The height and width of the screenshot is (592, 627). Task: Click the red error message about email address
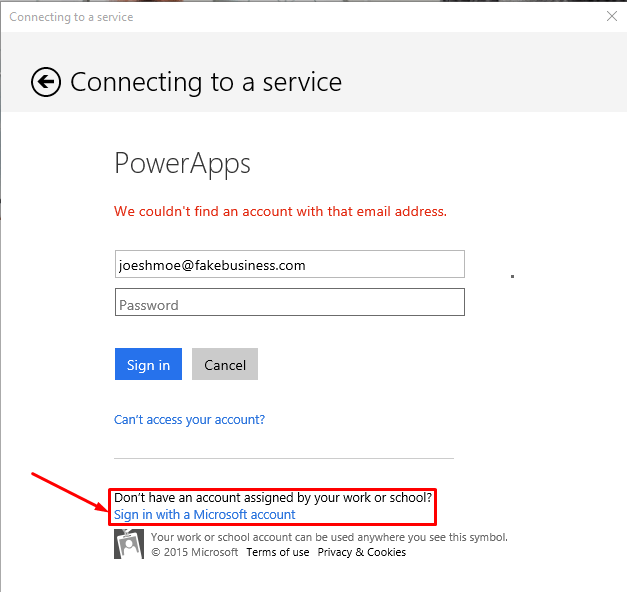point(280,211)
